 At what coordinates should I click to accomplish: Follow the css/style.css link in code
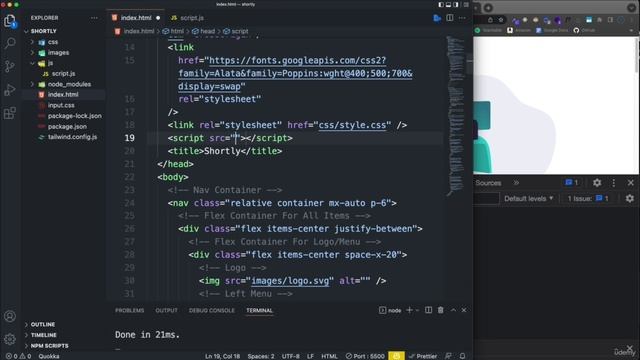(352, 125)
